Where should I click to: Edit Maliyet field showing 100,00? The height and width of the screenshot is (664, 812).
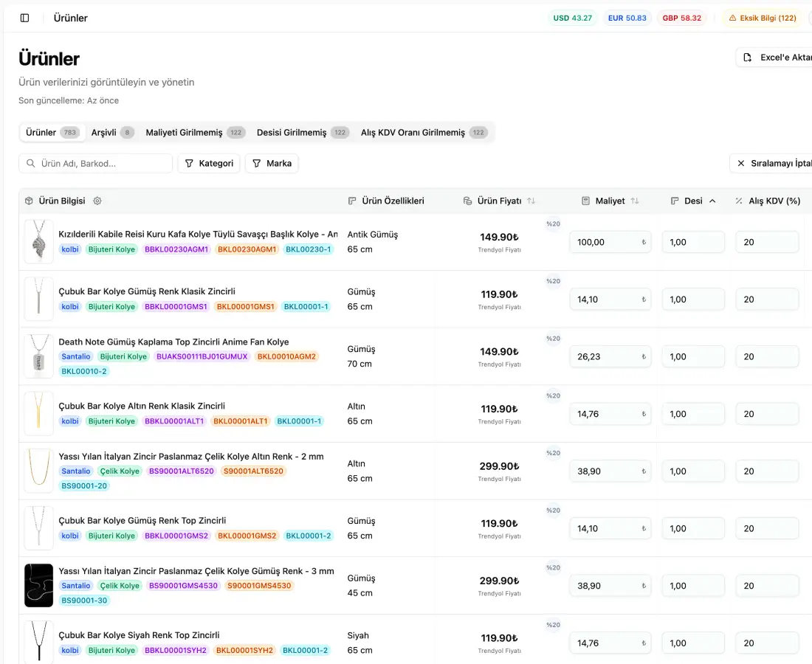tap(610, 242)
